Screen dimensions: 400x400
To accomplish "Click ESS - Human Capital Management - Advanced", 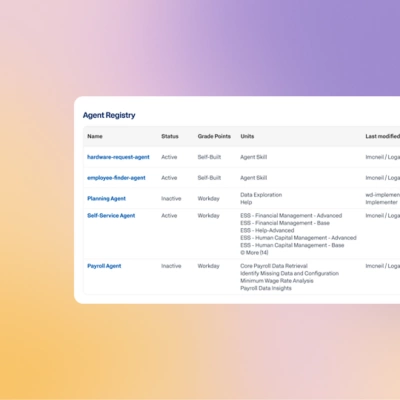I will pyautogui.click(x=298, y=238).
